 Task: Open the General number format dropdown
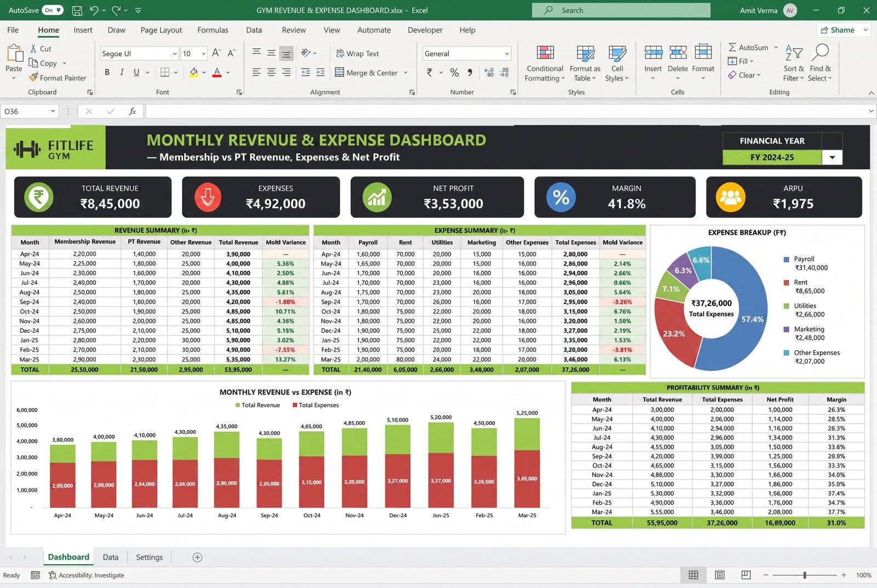[507, 54]
